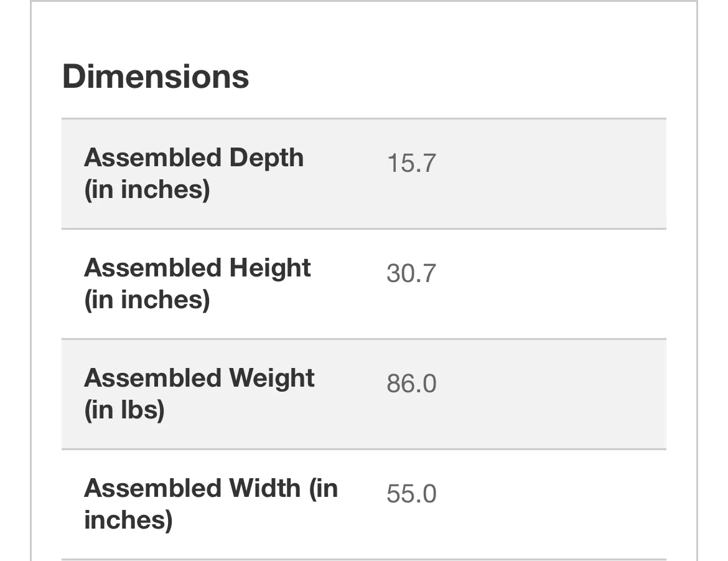Click the 55.0 width value
This screenshot has height=561, width=728.
click(411, 494)
